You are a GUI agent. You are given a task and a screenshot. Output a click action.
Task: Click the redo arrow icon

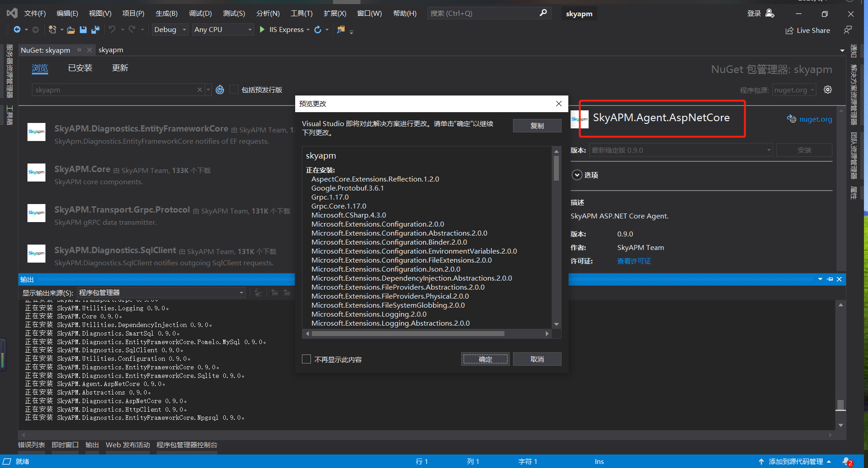132,30
